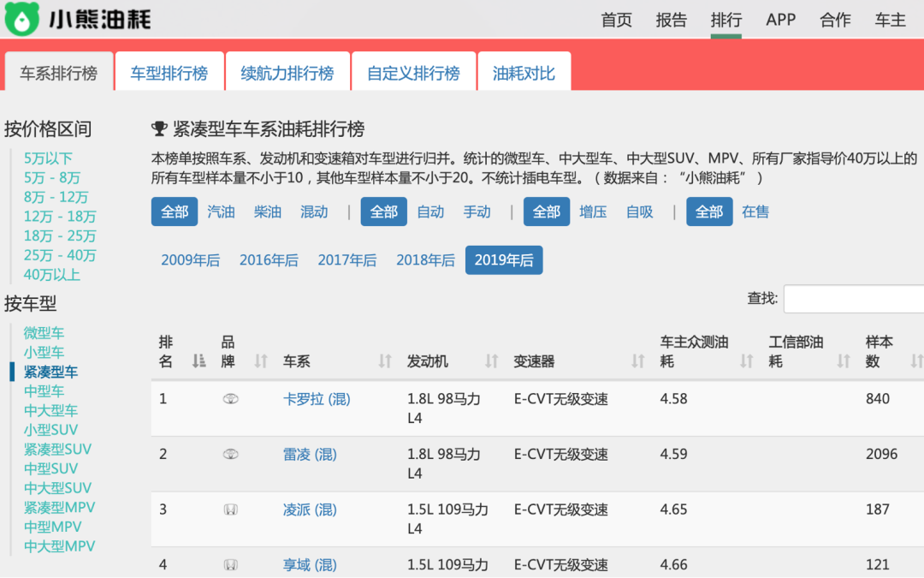924x578 pixels.
Task: Open 首页 in top navigation
Action: pyautogui.click(x=616, y=20)
